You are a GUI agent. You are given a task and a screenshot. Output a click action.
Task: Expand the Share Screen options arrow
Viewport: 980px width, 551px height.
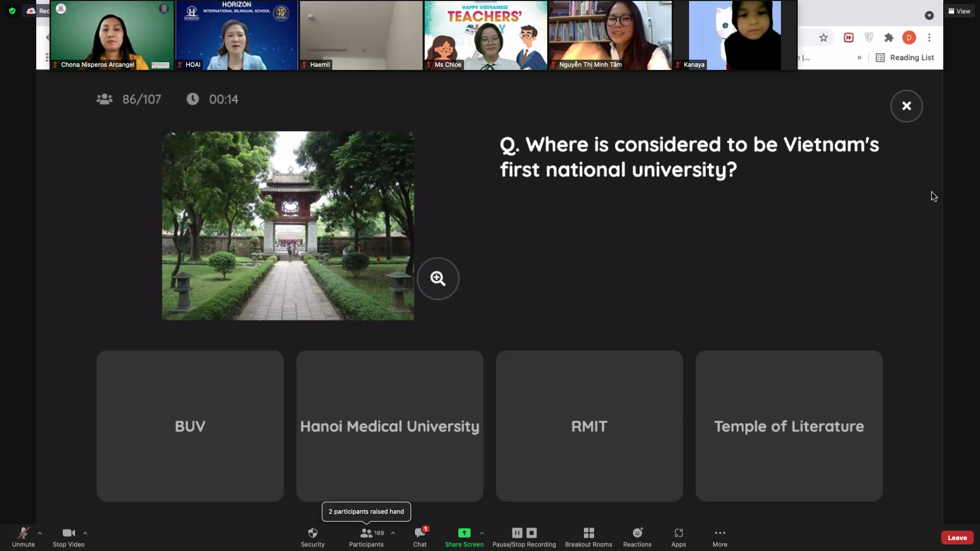(482, 533)
